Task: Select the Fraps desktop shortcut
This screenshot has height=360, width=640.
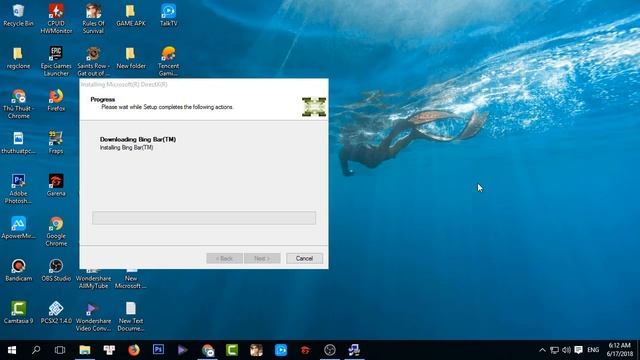Action: tap(56, 143)
